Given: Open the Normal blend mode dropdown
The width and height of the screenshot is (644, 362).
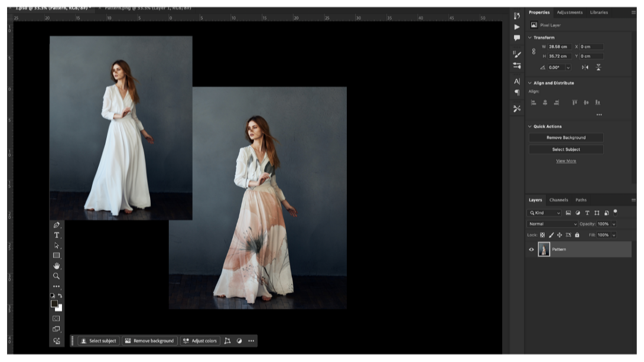Looking at the screenshot, I should pyautogui.click(x=552, y=224).
